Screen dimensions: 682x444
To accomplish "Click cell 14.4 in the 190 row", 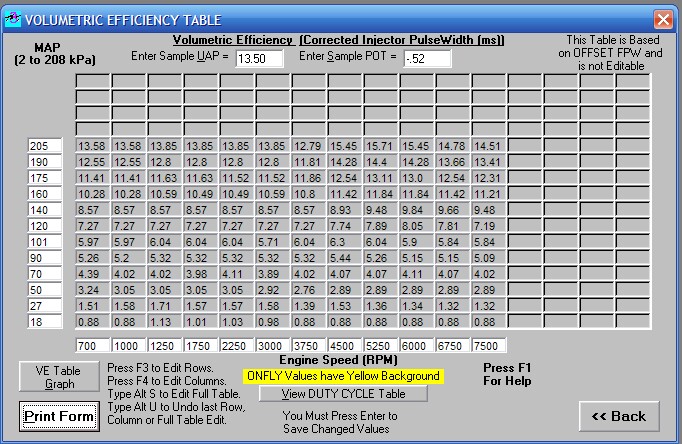I will tap(381, 162).
